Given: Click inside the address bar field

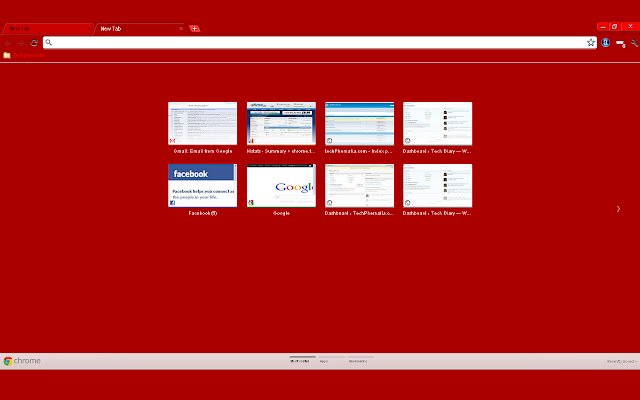Looking at the screenshot, I should point(318,42).
